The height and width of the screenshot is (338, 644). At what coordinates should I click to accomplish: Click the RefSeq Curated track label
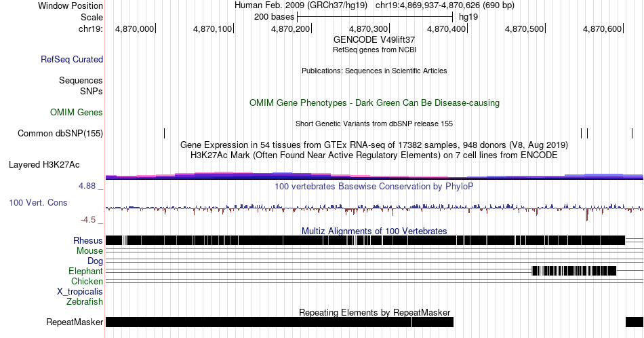click(71, 59)
